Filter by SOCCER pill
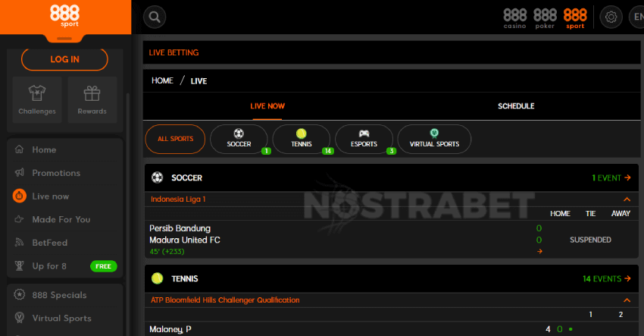644x336 pixels. (x=239, y=139)
